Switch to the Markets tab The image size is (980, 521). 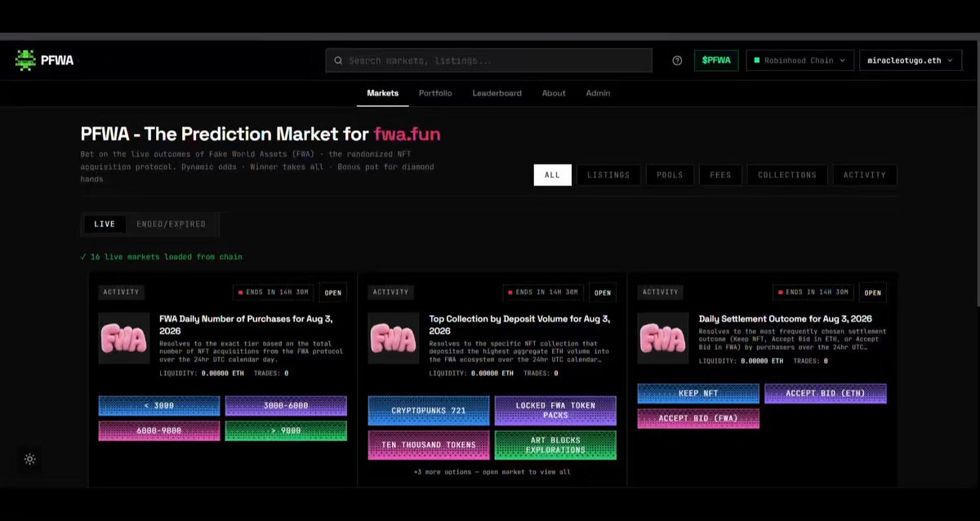point(383,93)
